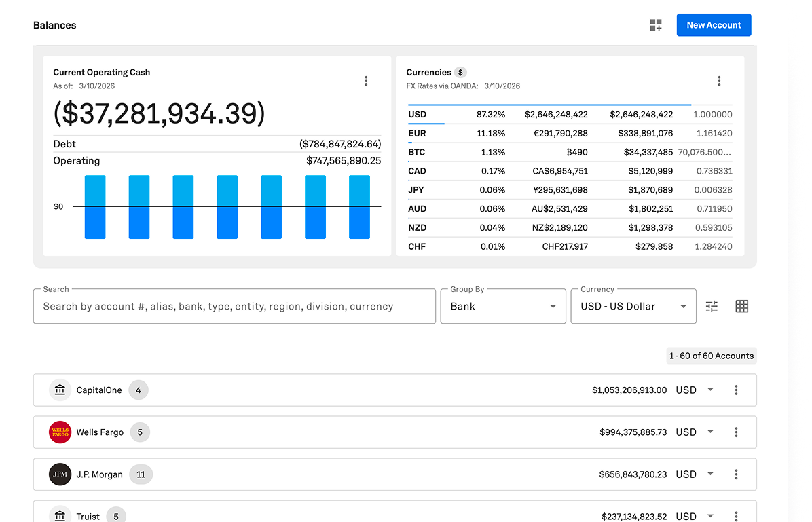This screenshot has height=522, width=812.
Task: Open J.P. Morgan row more options menu
Action: tap(736, 474)
